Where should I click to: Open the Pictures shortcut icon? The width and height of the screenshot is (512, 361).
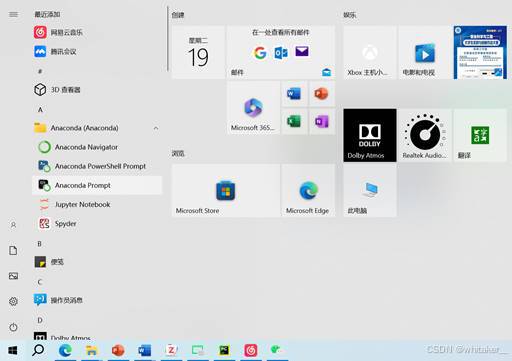[13, 276]
